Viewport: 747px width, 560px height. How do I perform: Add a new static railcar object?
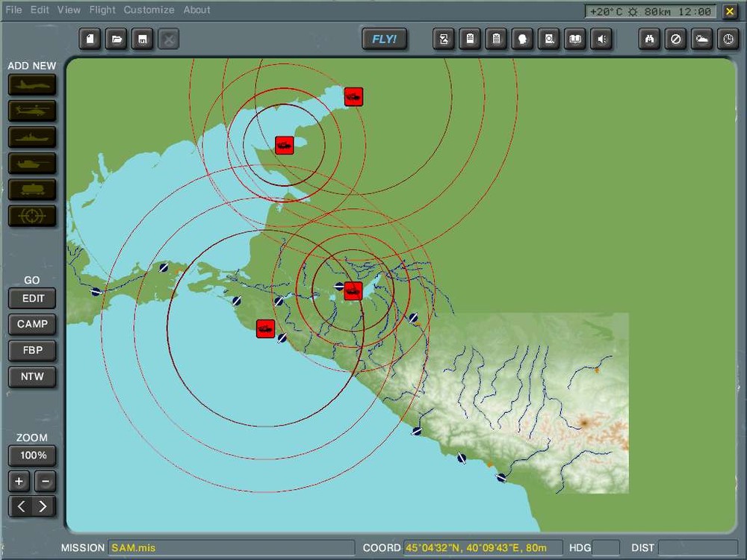[x=32, y=190]
